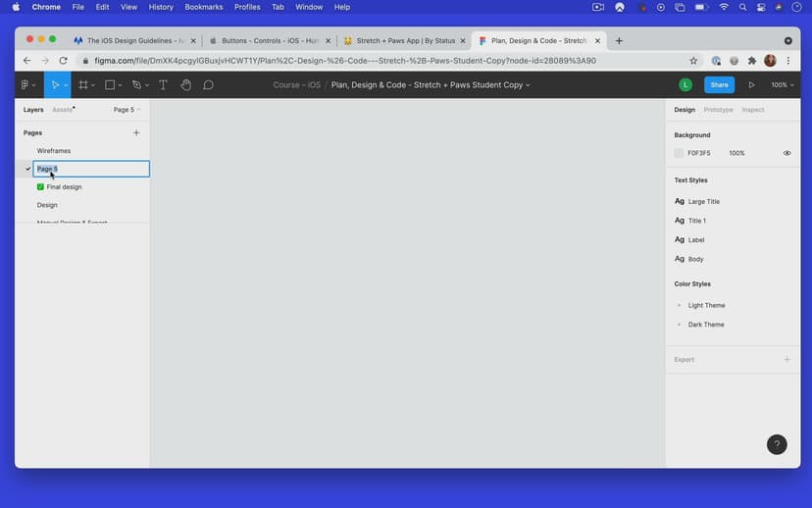Screen dimensions: 812x508
Task: Open the Figma main menu icon
Action: point(25,85)
